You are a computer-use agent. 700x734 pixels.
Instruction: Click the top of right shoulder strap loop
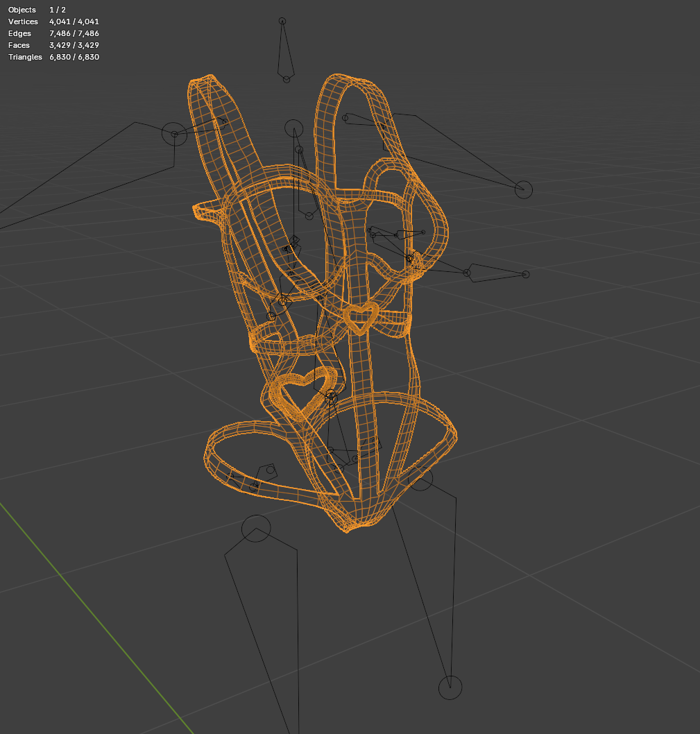tap(346, 78)
